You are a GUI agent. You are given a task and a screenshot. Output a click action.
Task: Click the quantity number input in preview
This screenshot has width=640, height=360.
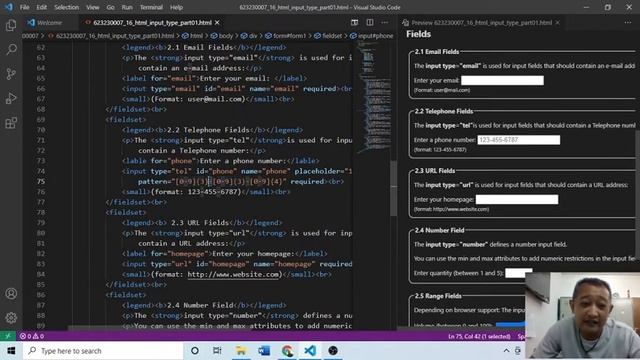tap(519, 273)
